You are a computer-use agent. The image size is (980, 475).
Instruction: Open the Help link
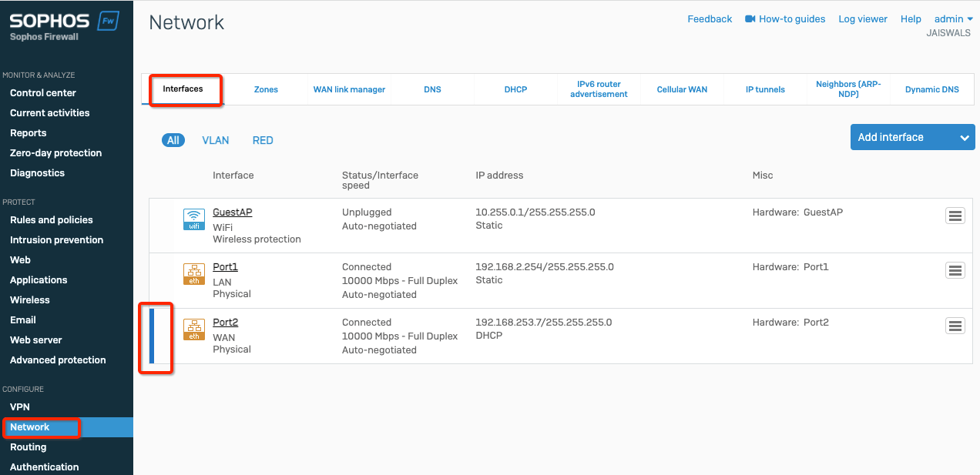click(911, 19)
